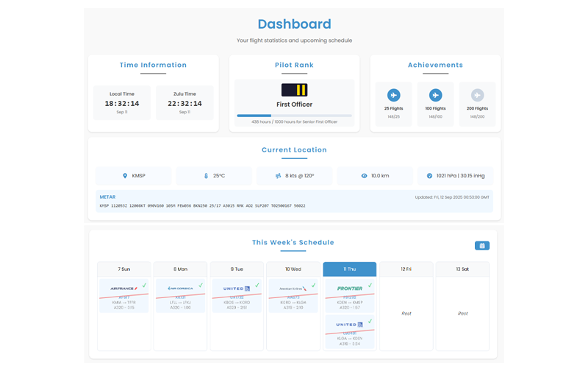This screenshot has width=588, height=368.
Task: Click the Current Location heading
Action: [x=295, y=150]
